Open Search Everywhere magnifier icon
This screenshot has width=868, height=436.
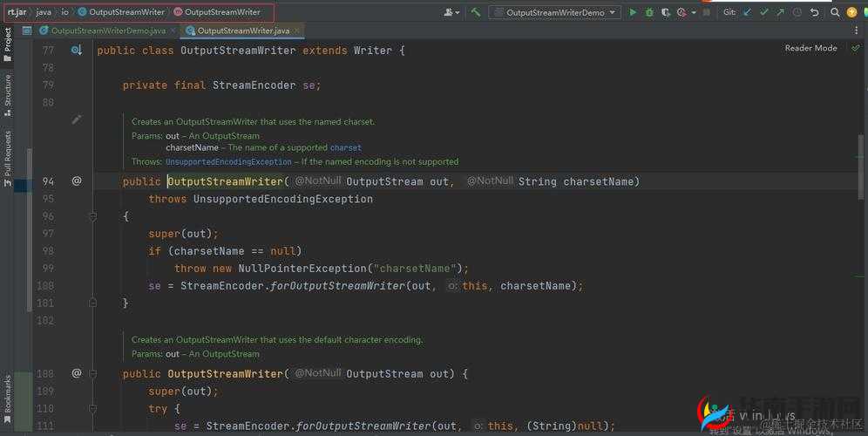point(835,12)
